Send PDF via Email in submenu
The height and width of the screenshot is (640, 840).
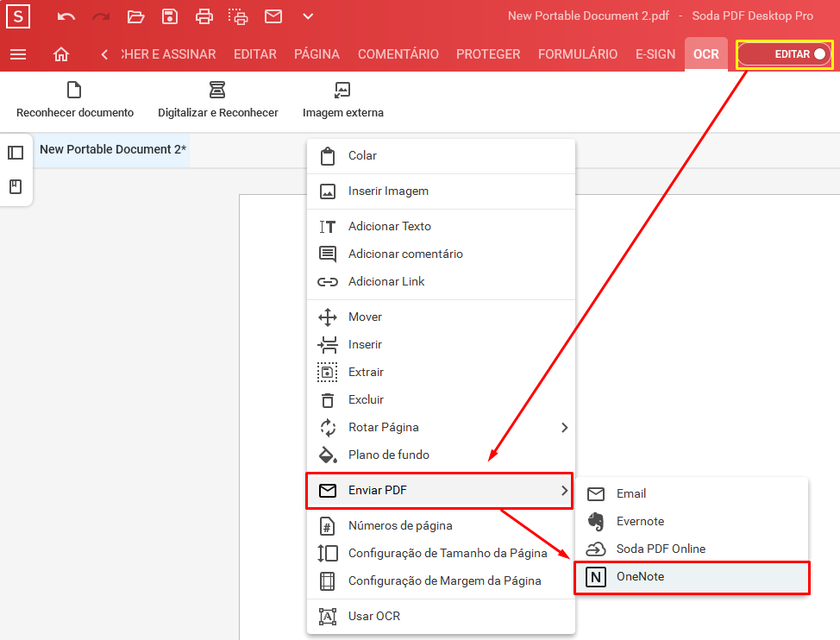tap(692, 493)
